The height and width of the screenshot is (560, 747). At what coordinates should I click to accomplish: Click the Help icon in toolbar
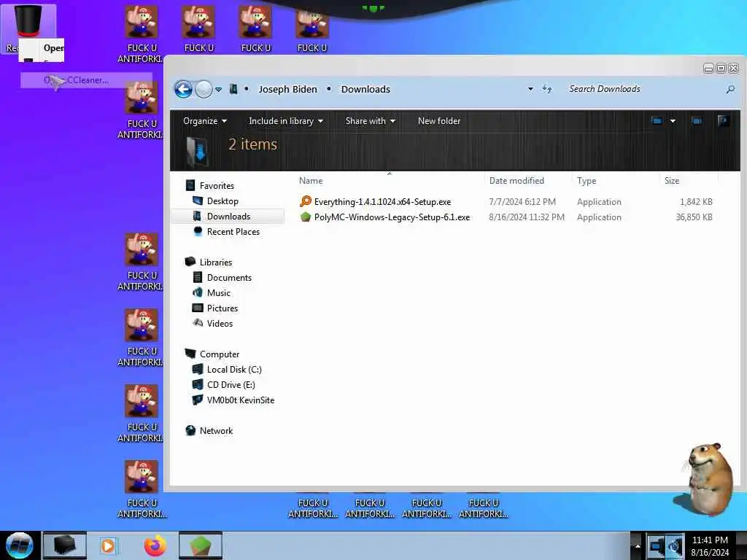click(723, 121)
